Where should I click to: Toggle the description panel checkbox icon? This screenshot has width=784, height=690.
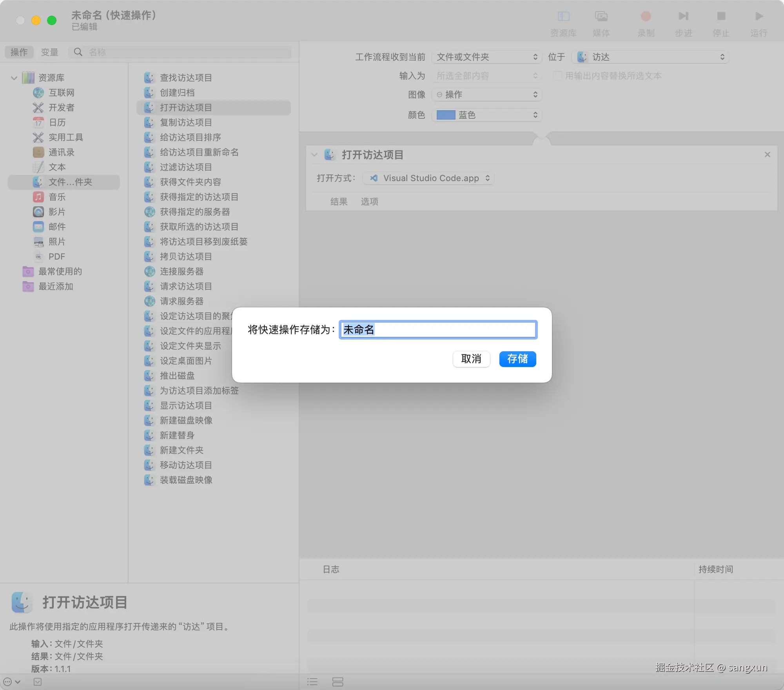coord(38,682)
